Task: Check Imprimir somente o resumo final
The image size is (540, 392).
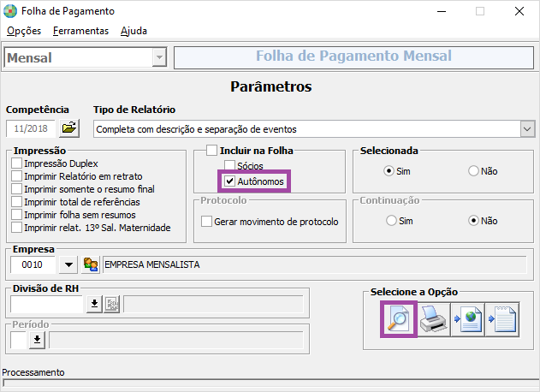Action: click(16, 189)
